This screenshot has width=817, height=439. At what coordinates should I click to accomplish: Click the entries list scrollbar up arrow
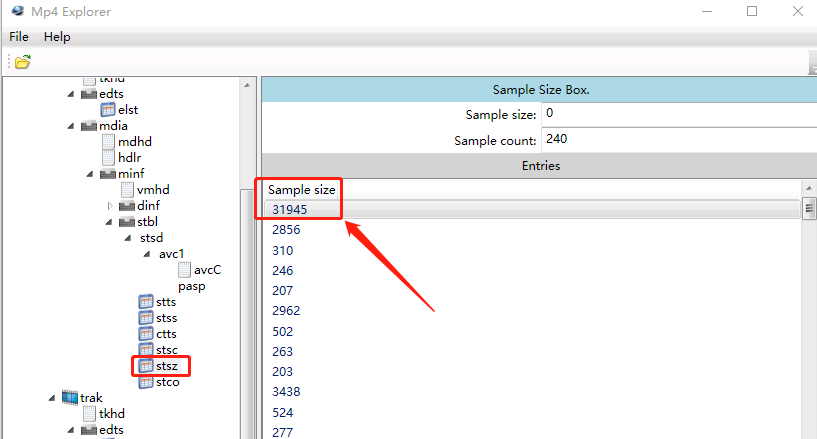click(x=809, y=188)
